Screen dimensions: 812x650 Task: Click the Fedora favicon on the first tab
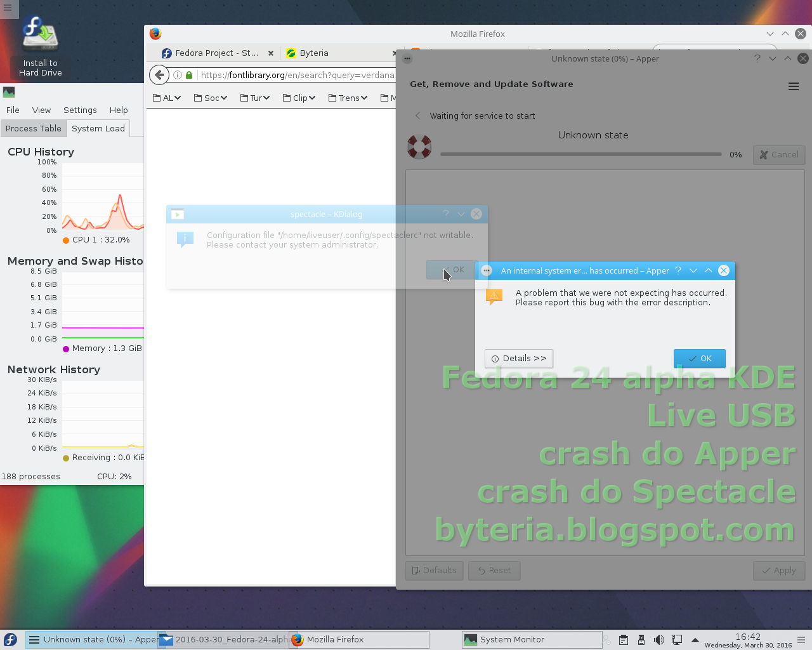(166, 53)
